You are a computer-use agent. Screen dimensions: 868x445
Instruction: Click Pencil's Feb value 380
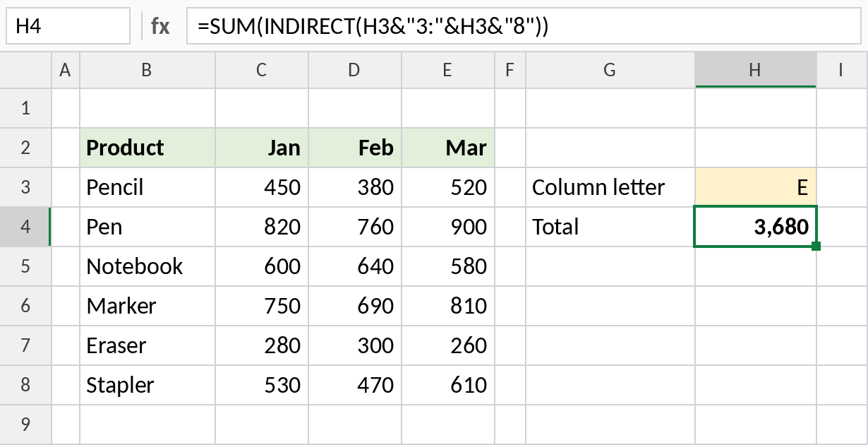tap(355, 187)
